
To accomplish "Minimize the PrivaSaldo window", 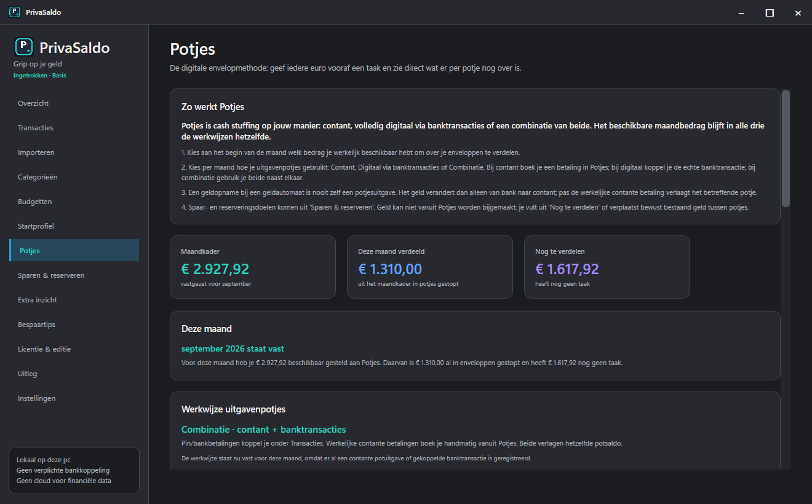I will click(x=741, y=12).
